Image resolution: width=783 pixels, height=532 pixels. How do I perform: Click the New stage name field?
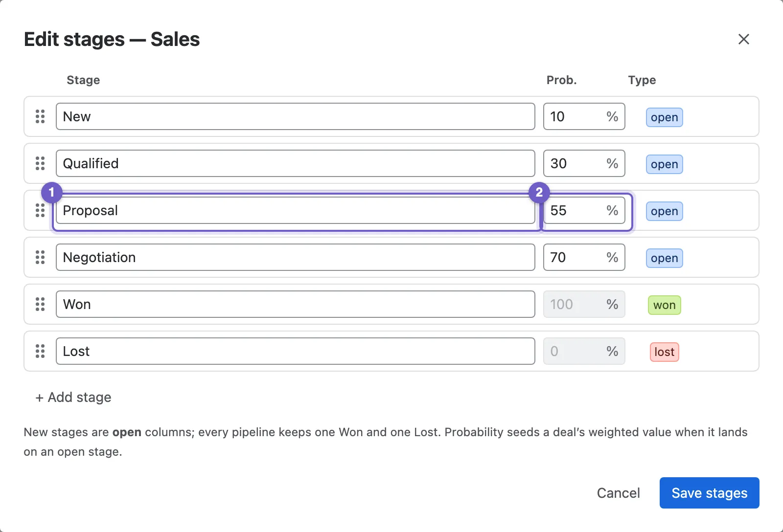(x=295, y=116)
